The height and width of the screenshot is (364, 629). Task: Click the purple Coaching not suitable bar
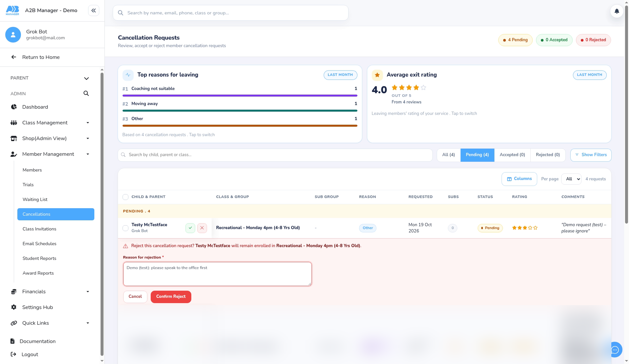240,96
